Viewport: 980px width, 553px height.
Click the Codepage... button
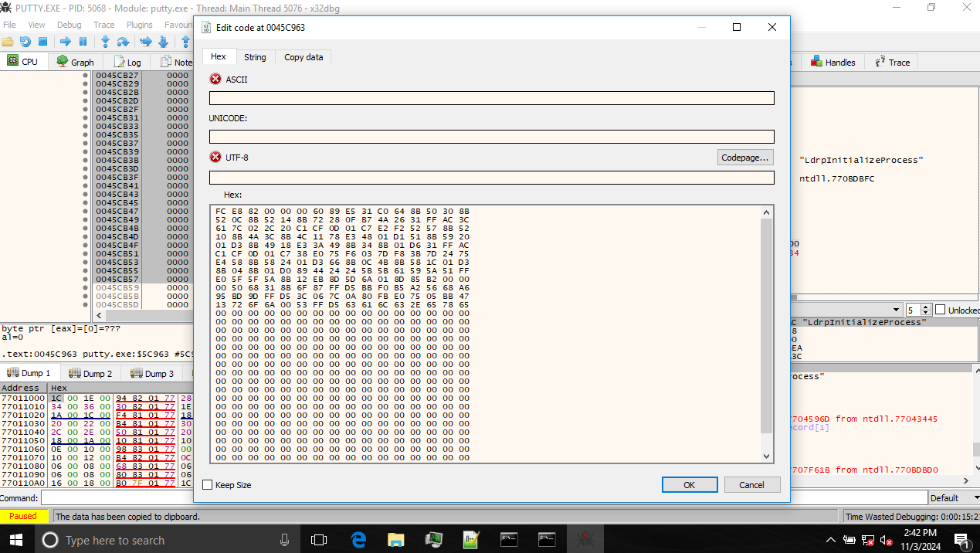(x=745, y=158)
